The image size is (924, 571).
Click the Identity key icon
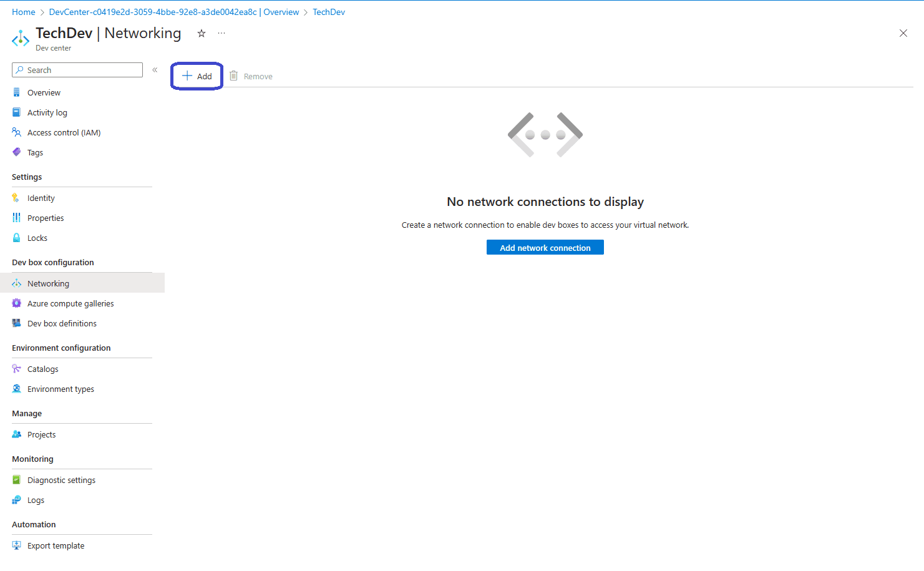17,198
